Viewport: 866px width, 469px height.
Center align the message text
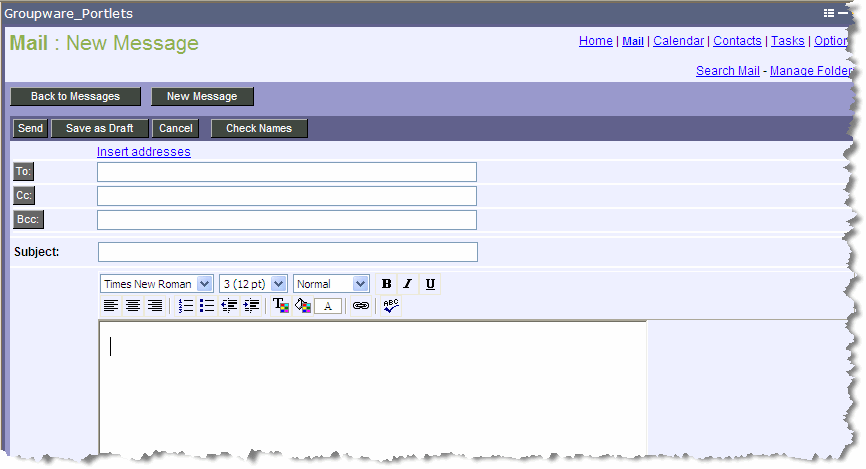coord(133,305)
